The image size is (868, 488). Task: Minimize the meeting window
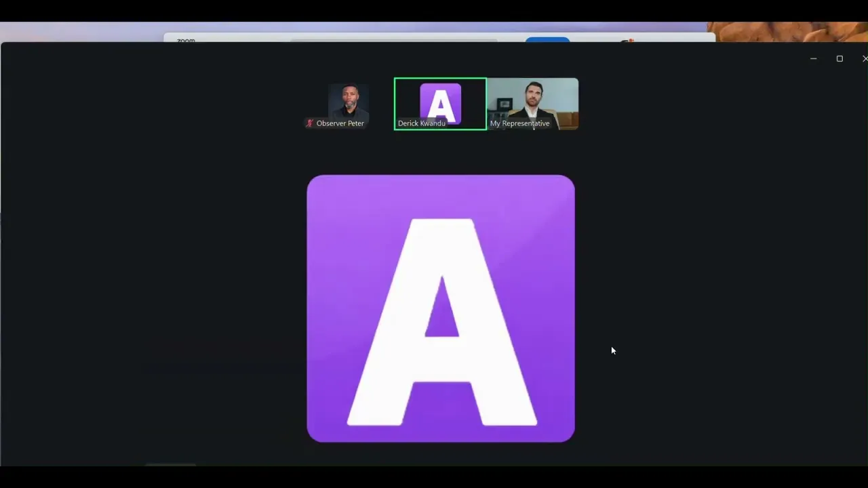(813, 59)
